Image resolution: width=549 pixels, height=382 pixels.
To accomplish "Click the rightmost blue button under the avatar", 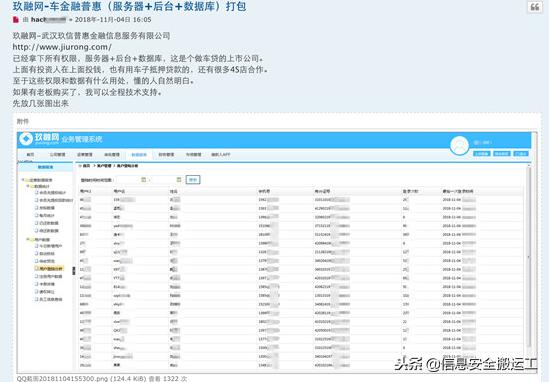I will pyautogui.click(x=521, y=153).
